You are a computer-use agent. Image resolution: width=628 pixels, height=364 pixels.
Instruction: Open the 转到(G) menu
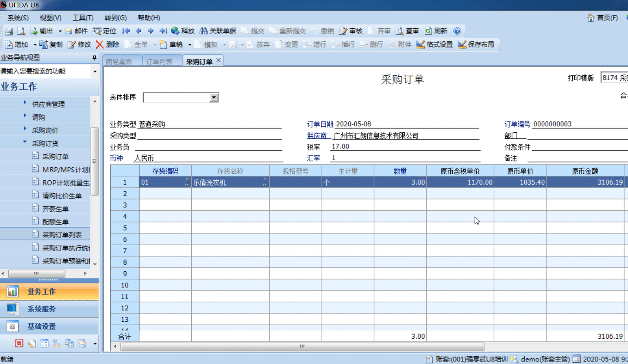tap(115, 18)
